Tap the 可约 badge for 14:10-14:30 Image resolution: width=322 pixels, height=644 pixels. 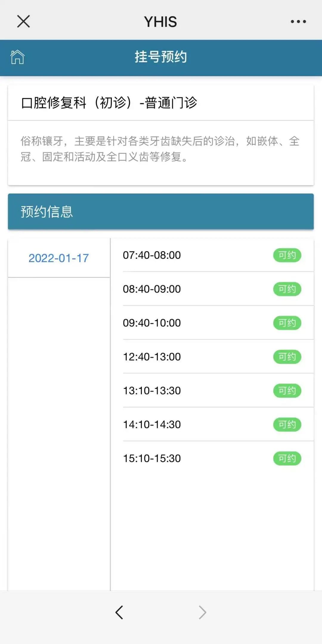(x=287, y=425)
